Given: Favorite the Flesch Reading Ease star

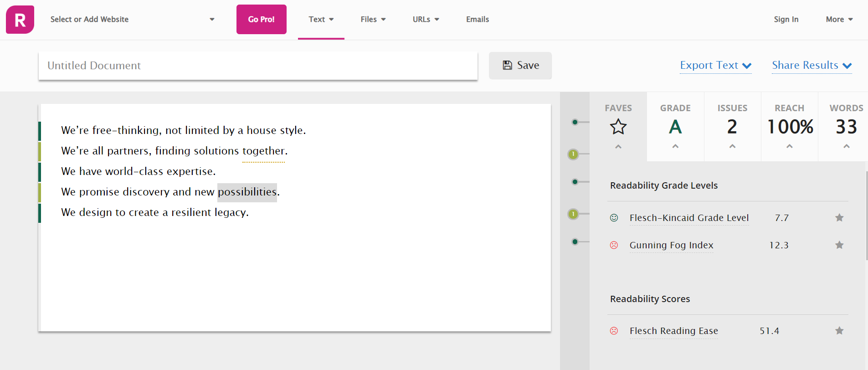Looking at the screenshot, I should [x=839, y=331].
